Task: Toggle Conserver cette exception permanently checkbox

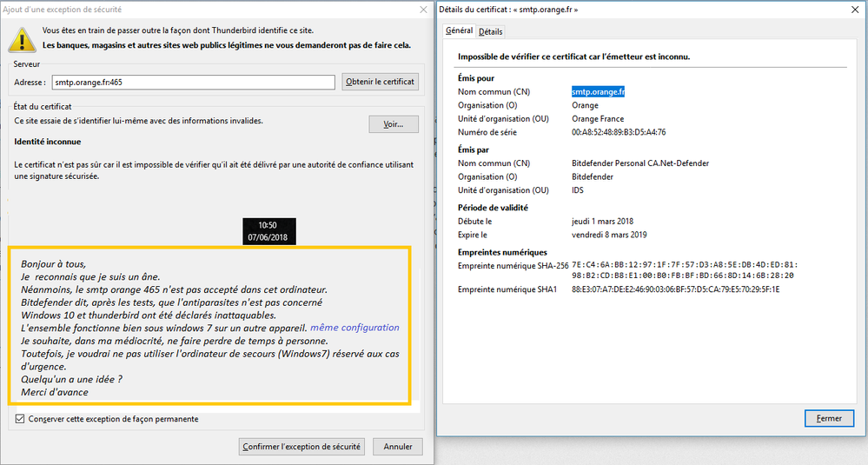Action: pos(20,419)
